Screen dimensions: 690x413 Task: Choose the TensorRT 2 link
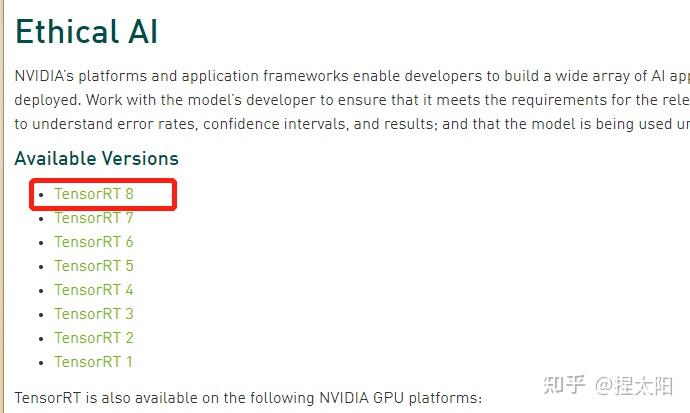click(x=94, y=338)
